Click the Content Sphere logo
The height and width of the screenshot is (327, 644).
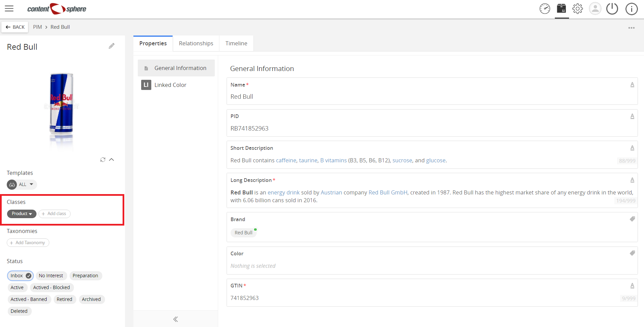(x=57, y=9)
